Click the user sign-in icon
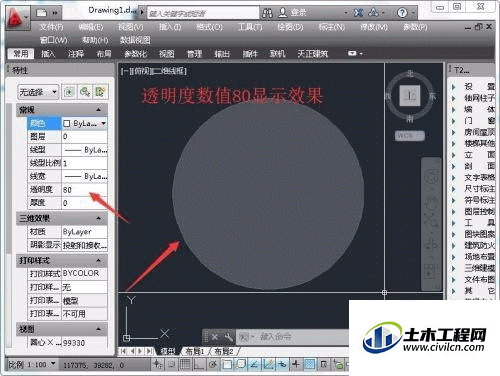This screenshot has height=376, width=500. (283, 13)
